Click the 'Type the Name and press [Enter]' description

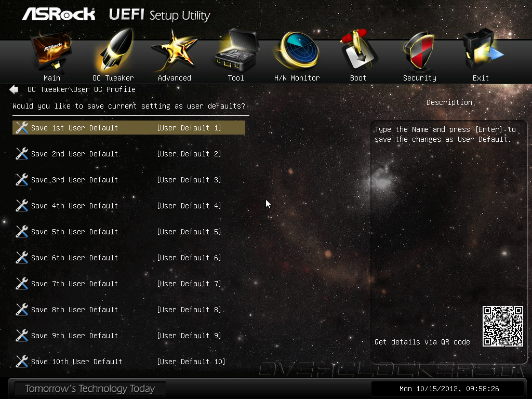pos(445,135)
